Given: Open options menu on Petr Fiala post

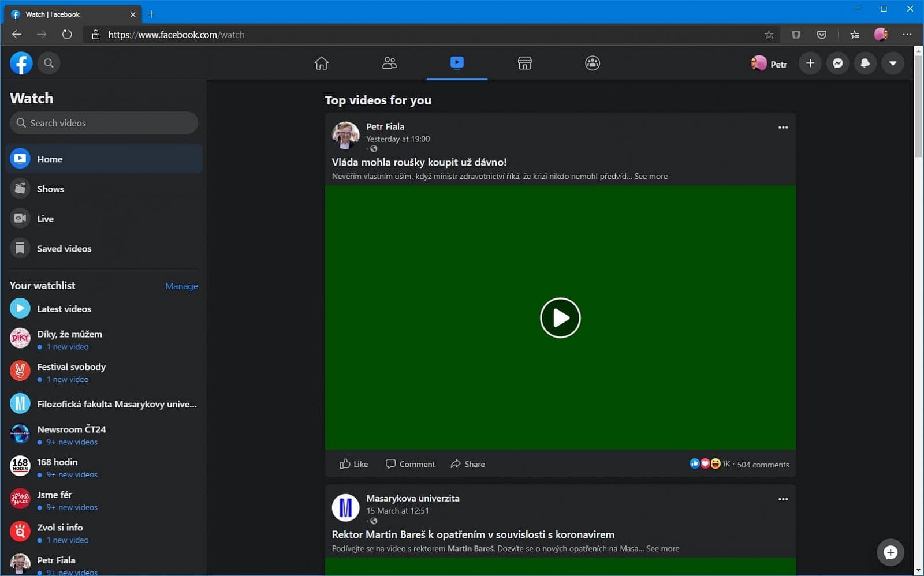Looking at the screenshot, I should click(x=783, y=128).
